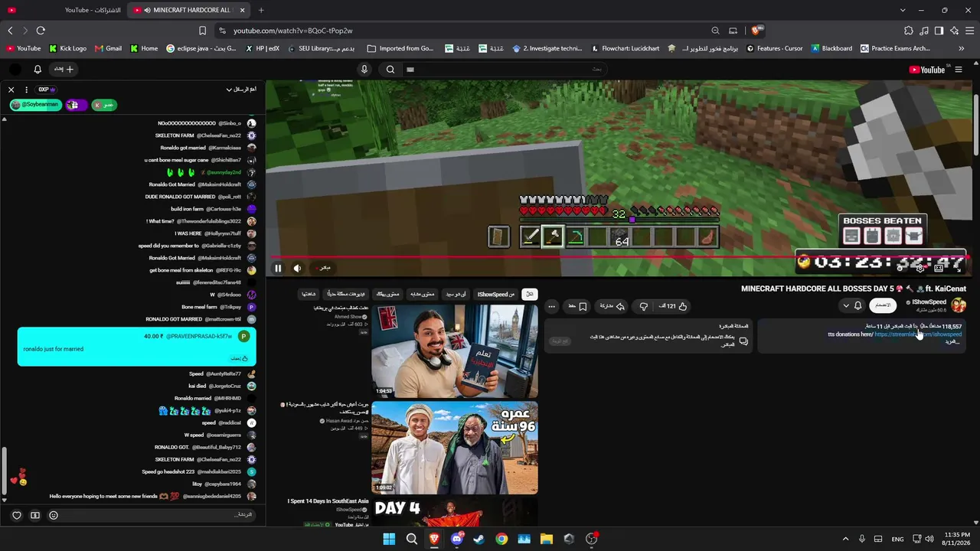Start voice search with the microphone
Viewport: 980px width, 551px height.
click(364, 69)
